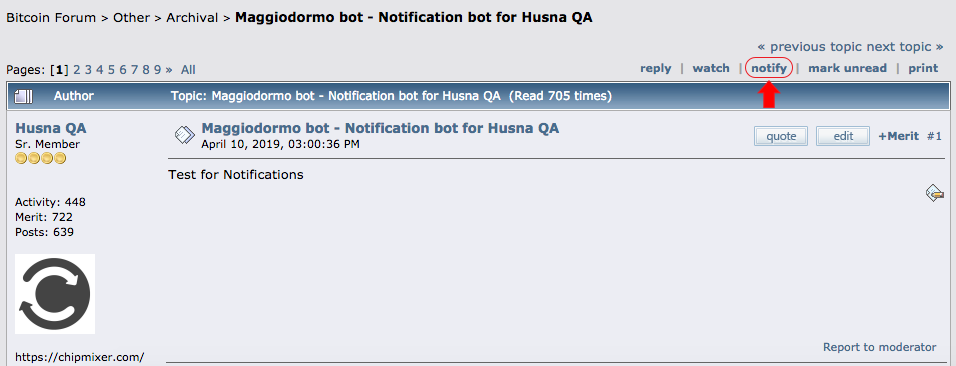Click the gold coin rank icons under Sr. Member
This screenshot has height=366, width=956.
[x=40, y=159]
